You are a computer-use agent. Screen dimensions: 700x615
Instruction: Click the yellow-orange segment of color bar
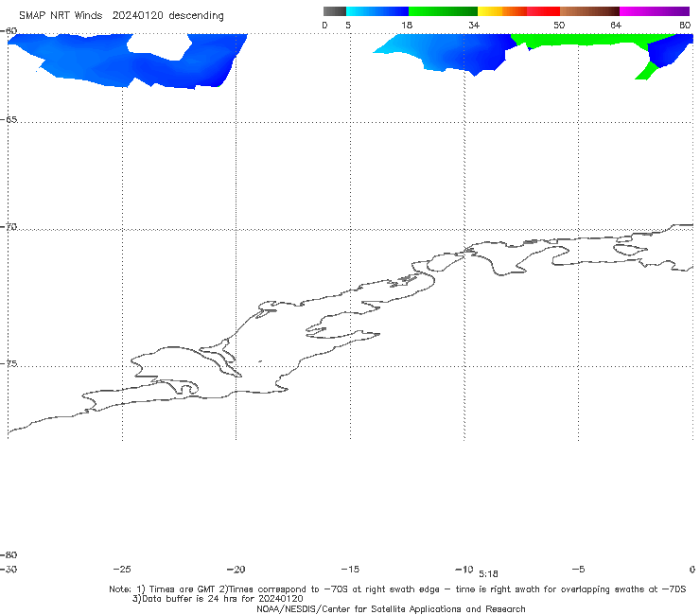(x=502, y=11)
